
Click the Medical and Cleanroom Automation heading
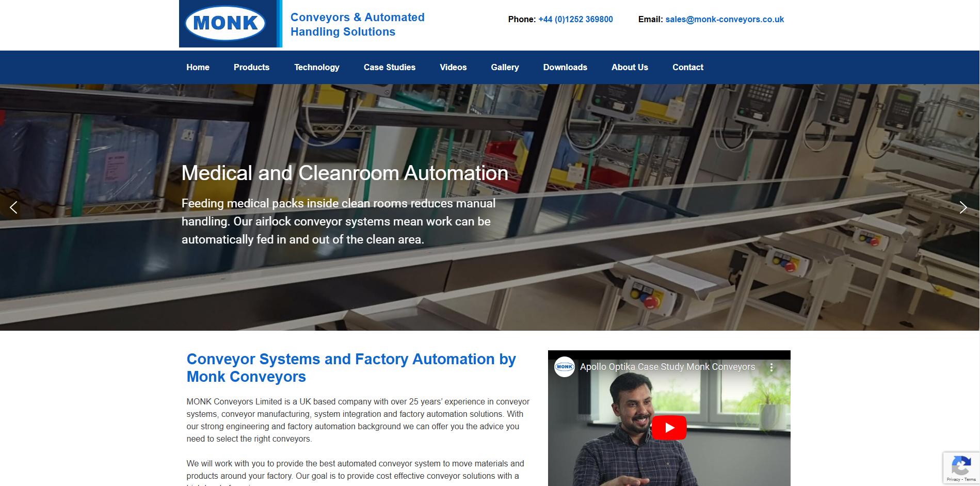[x=345, y=173]
